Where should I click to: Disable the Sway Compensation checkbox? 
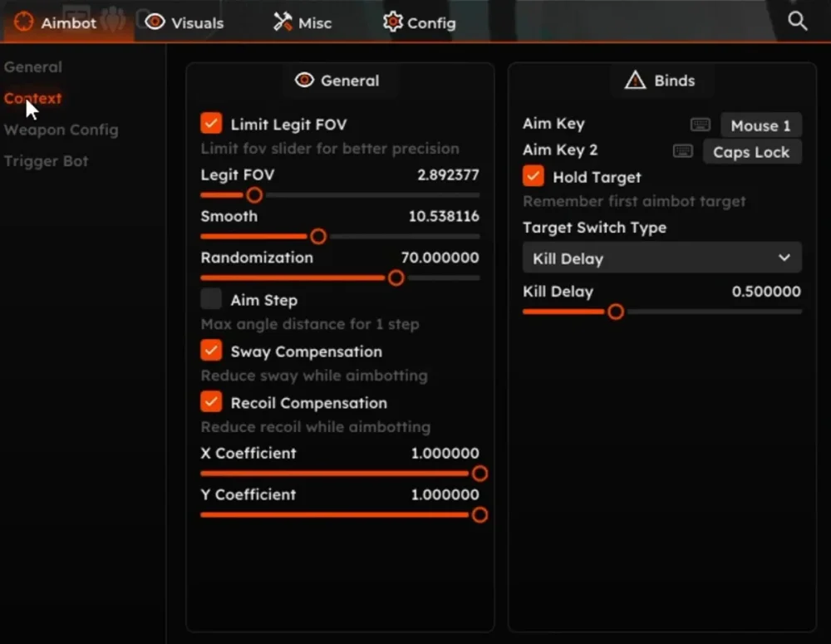point(211,351)
